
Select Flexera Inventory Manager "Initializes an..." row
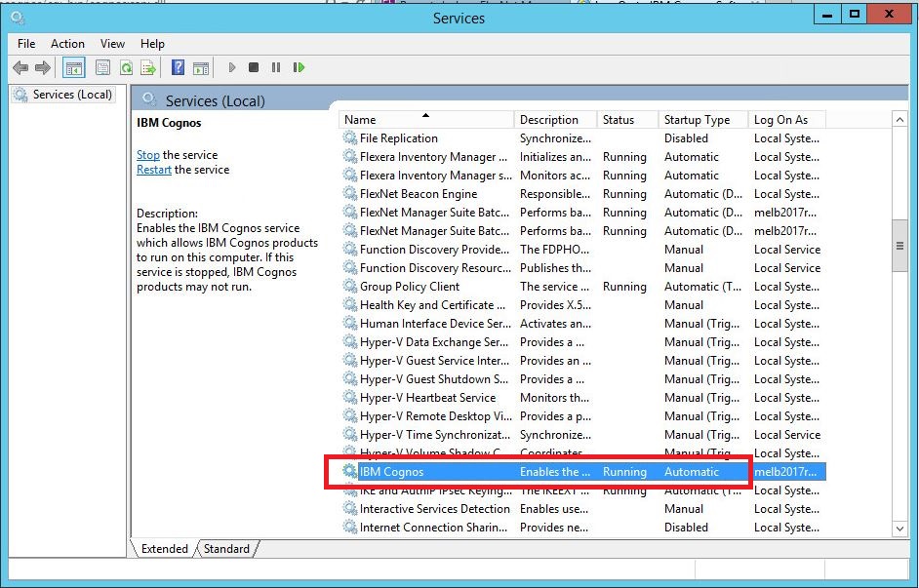point(582,157)
